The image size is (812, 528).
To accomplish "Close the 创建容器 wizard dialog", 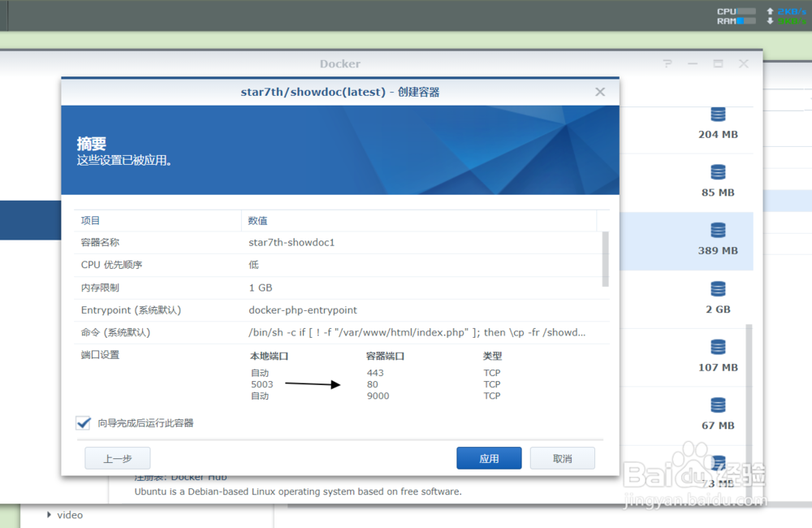I will 600,92.
